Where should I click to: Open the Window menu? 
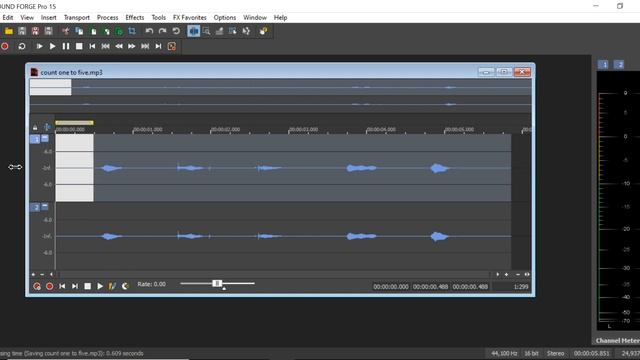coord(255,18)
